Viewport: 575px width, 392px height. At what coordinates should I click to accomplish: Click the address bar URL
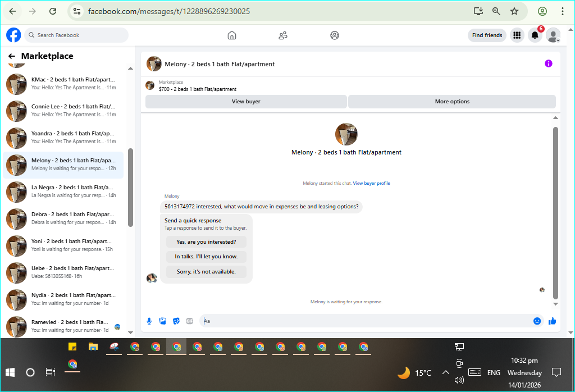(x=168, y=11)
